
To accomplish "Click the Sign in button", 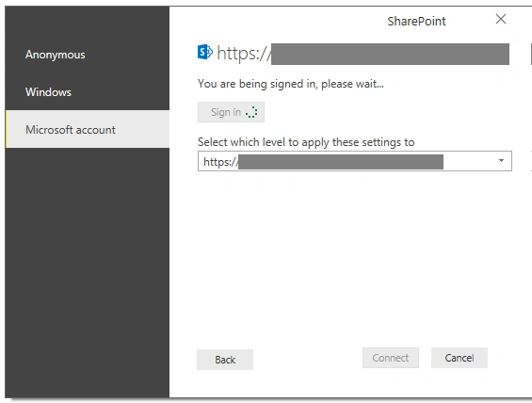I will (231, 112).
